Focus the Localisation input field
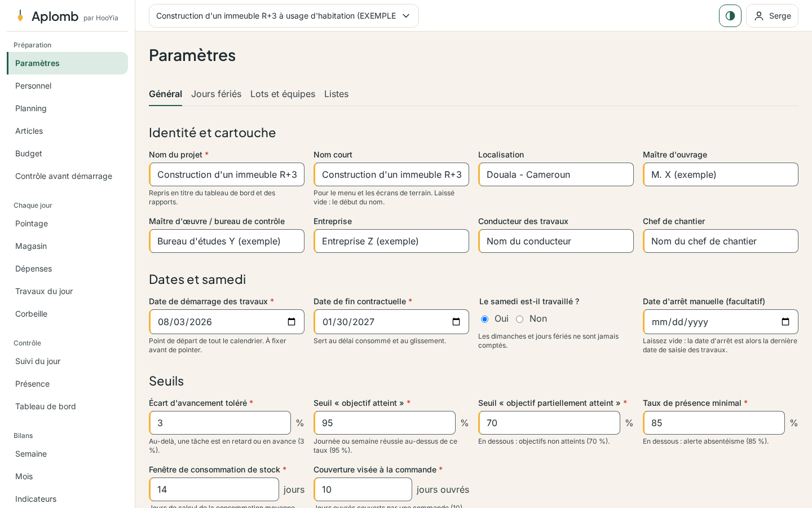812x508 pixels. [x=556, y=174]
